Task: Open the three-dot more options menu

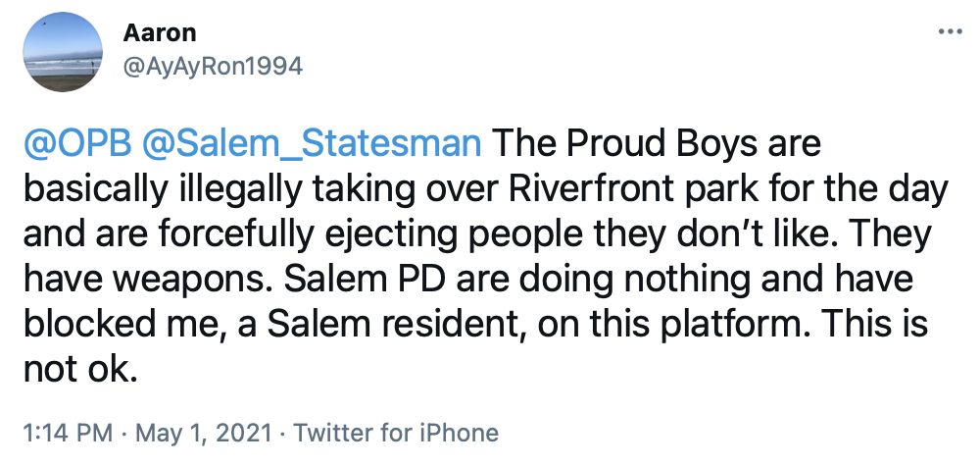Action: (950, 31)
